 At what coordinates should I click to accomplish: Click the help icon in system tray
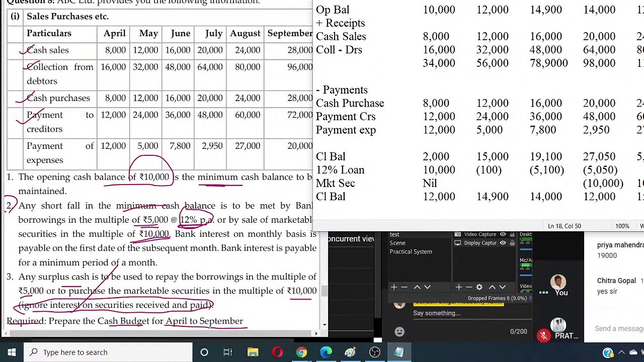coord(608,352)
